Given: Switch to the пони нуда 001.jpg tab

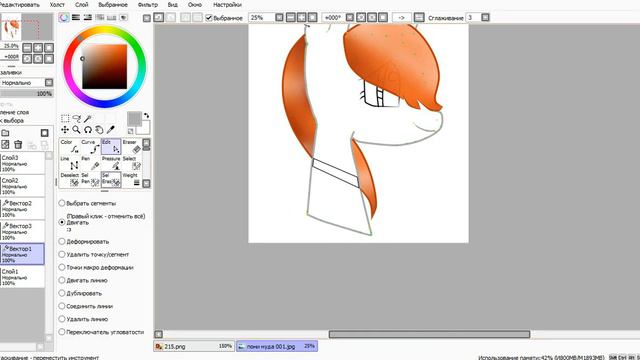Looking at the screenshot, I should pos(277,346).
